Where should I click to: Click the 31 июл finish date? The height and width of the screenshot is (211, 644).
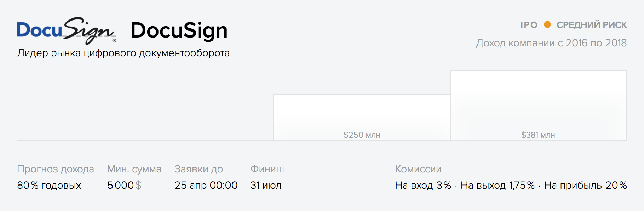[x=266, y=185]
